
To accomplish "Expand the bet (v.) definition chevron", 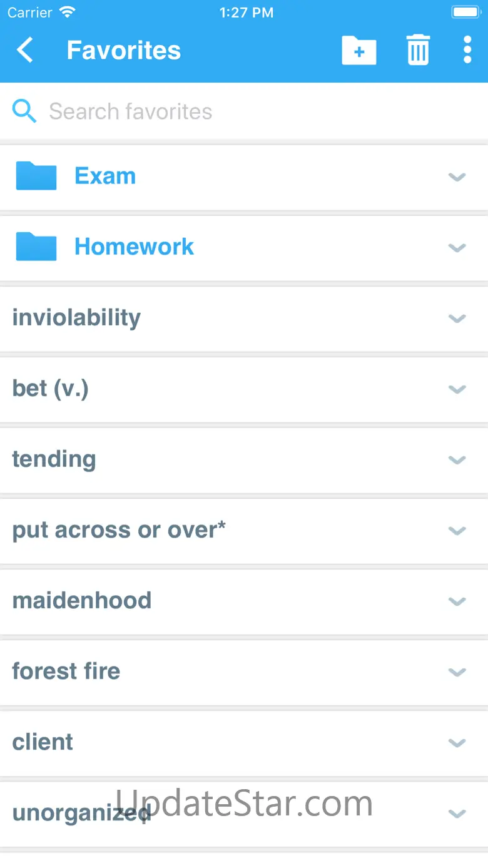I will pos(457,389).
